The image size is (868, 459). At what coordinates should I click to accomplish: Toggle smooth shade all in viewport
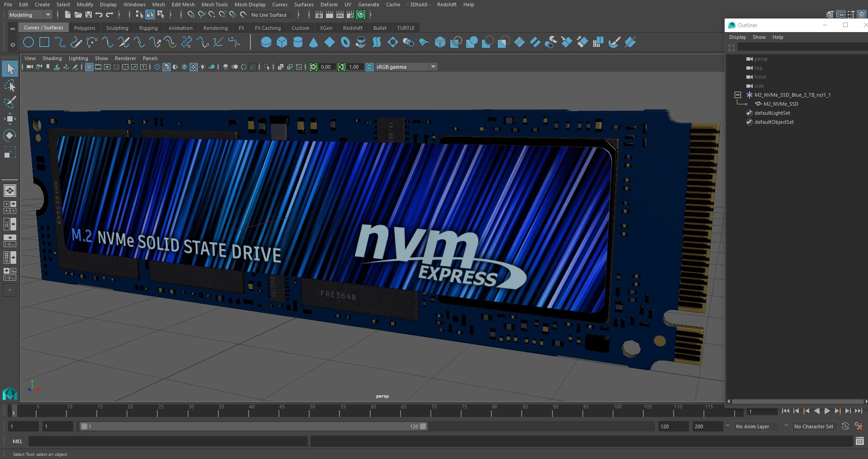(166, 67)
